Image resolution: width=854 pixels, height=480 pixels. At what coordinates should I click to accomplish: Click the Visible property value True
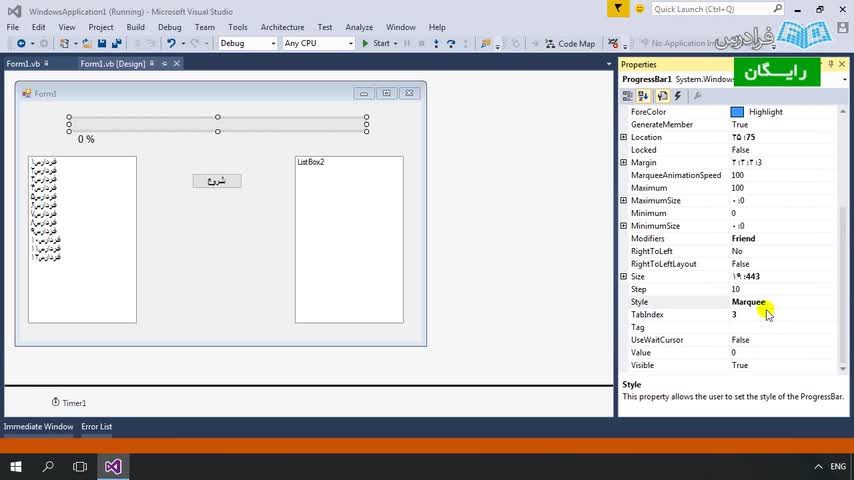[x=740, y=365]
